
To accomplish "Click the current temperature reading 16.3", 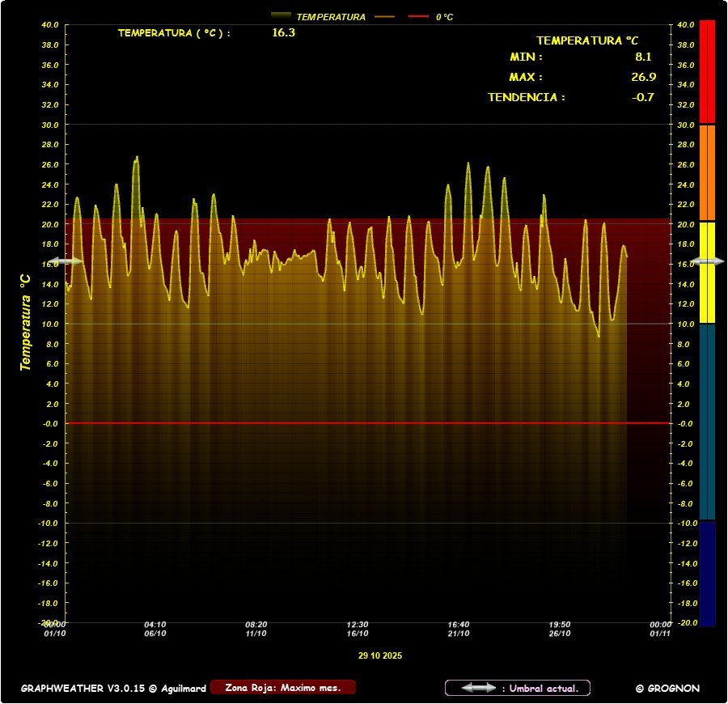I will (x=284, y=33).
